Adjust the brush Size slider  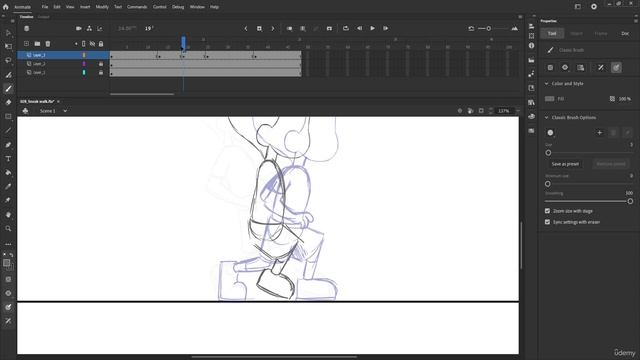coord(548,153)
